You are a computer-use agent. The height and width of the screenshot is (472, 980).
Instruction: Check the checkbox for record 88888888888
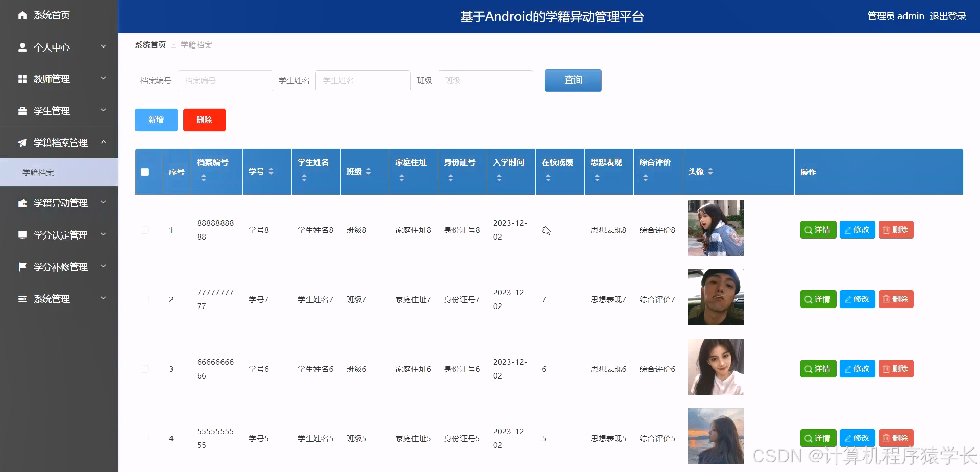click(x=144, y=230)
